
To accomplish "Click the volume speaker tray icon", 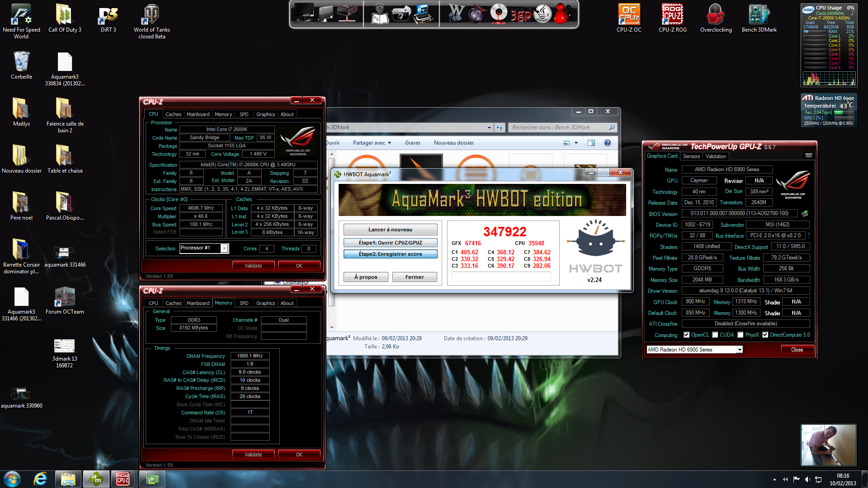I will [807, 479].
